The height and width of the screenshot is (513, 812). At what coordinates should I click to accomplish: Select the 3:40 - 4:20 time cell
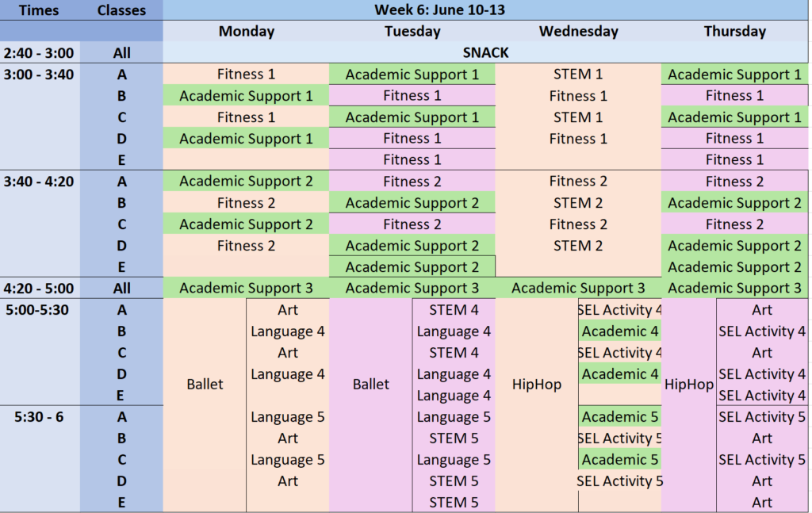[x=40, y=182]
